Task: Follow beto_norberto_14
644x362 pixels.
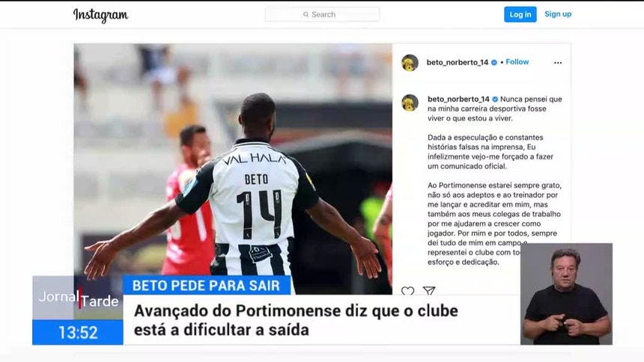Action: click(x=517, y=62)
